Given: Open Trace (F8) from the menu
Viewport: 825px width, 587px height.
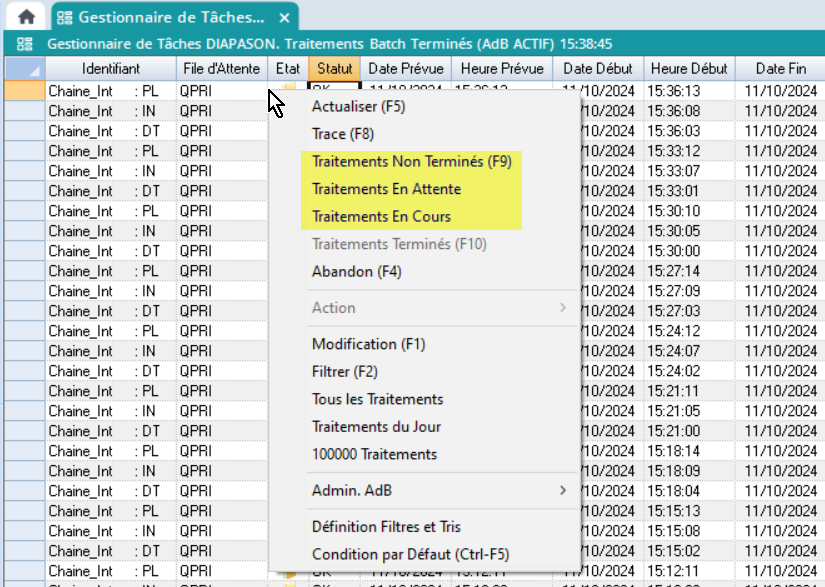Looking at the screenshot, I should tap(342, 134).
